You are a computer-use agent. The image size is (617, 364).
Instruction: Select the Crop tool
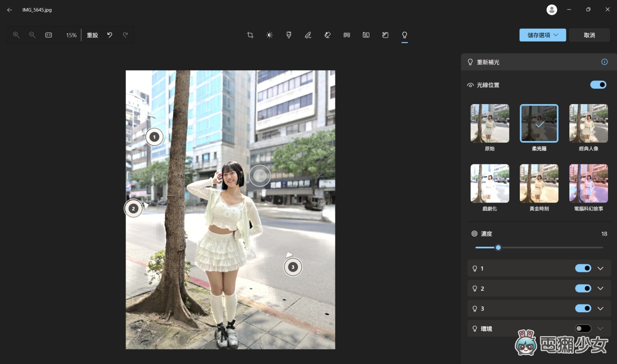[250, 35]
